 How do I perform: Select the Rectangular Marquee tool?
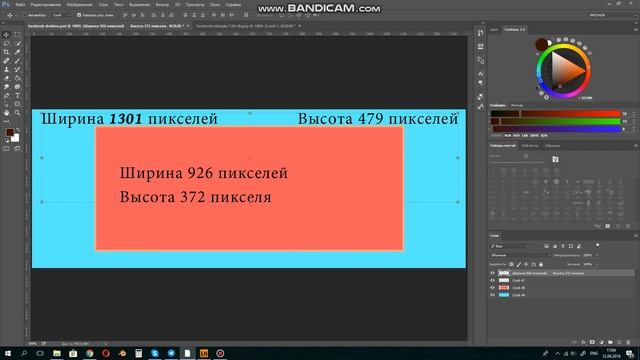(17, 35)
